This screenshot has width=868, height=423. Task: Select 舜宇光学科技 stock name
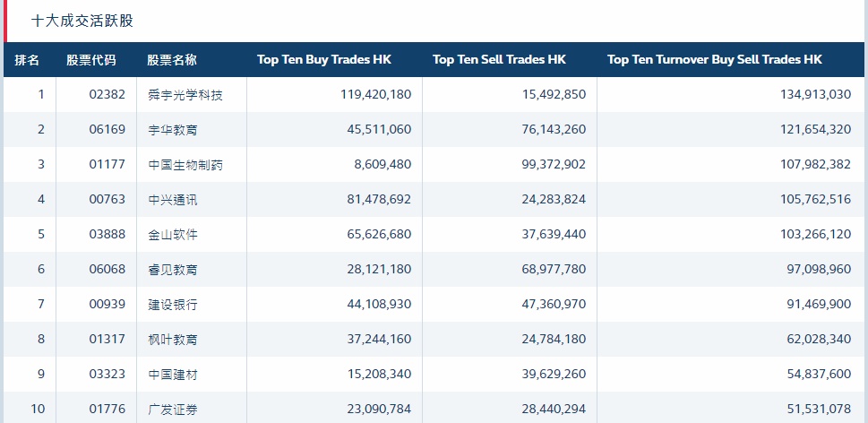185,95
